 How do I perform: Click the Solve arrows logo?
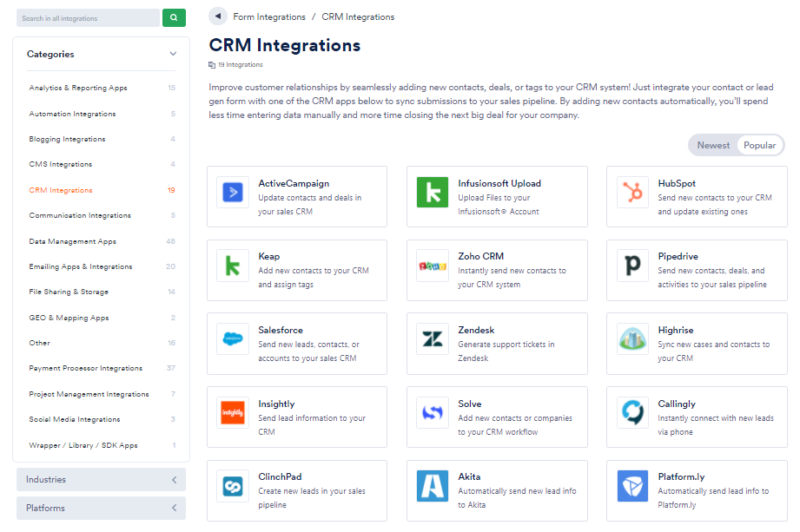pos(433,413)
